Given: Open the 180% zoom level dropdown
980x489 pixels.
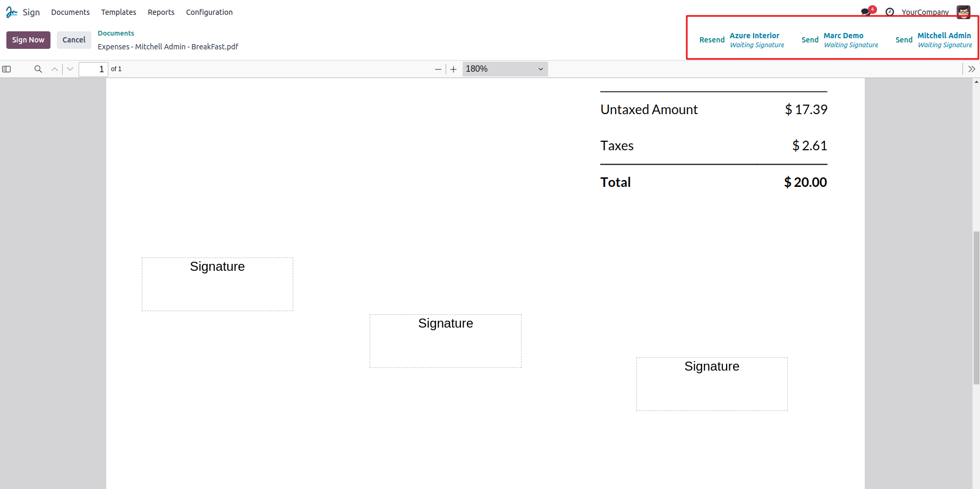Looking at the screenshot, I should (x=505, y=69).
